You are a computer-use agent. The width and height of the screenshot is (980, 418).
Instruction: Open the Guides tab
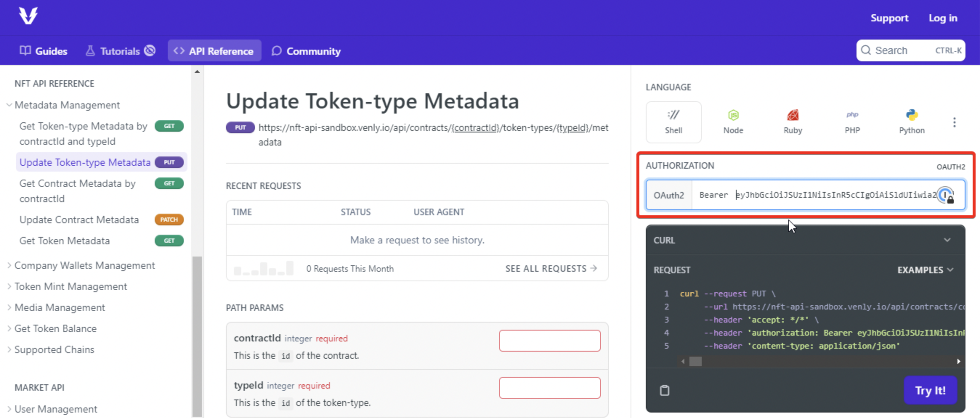pyautogui.click(x=43, y=51)
